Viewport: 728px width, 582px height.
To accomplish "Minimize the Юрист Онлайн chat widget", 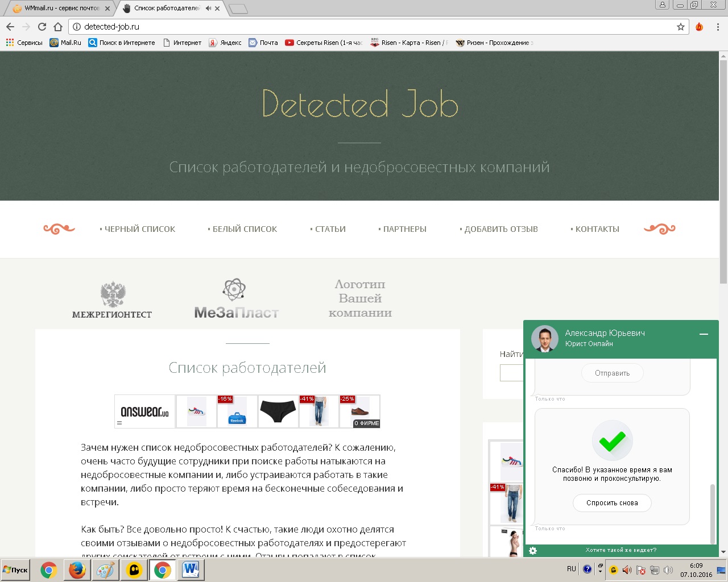I will 704,334.
